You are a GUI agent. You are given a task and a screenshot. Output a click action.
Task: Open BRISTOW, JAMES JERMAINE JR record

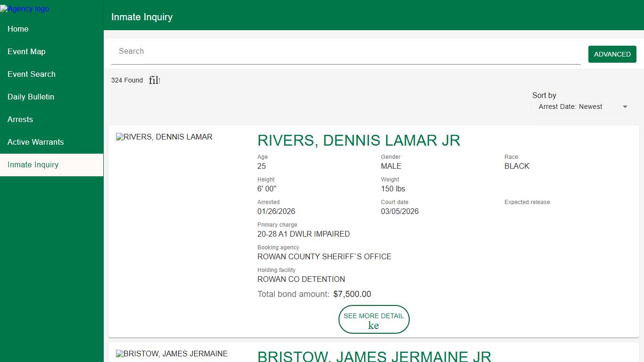374,356
